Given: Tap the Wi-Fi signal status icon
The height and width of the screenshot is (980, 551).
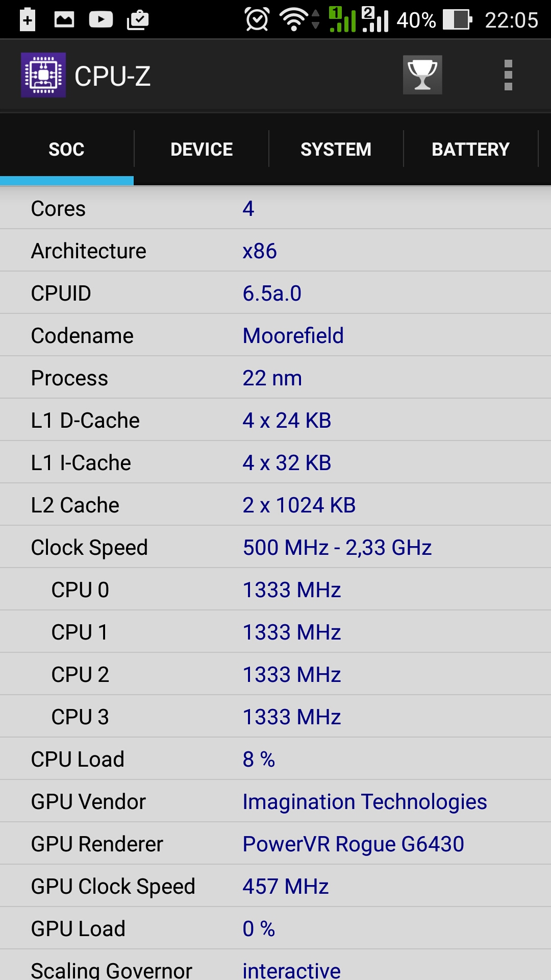Looking at the screenshot, I should click(294, 19).
